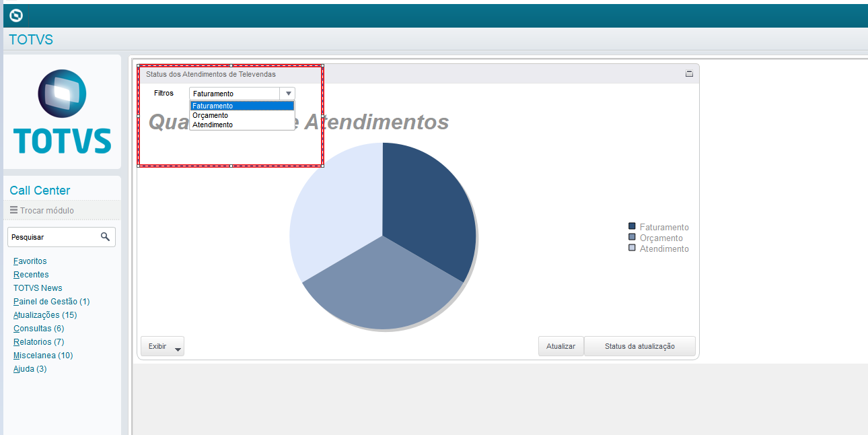Click the Atendimento legend color swatch

pos(632,248)
